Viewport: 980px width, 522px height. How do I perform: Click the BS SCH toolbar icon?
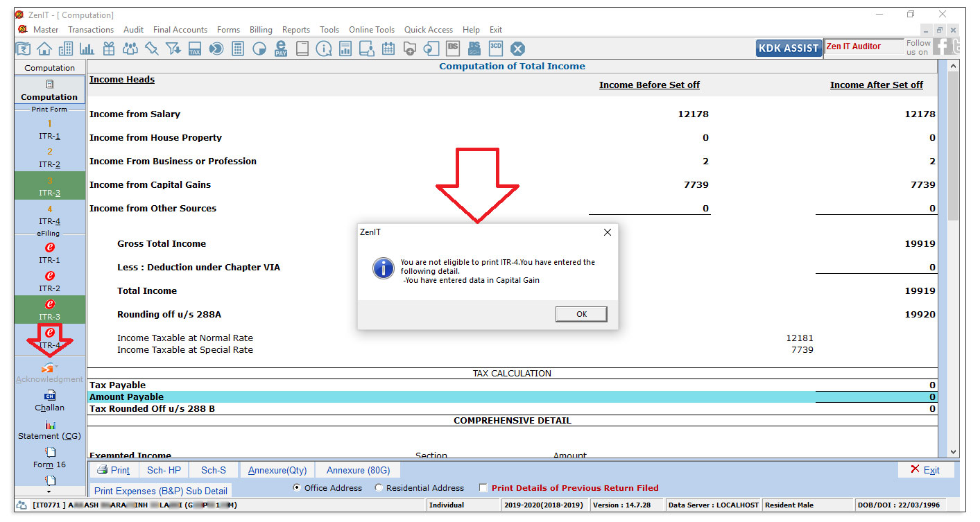(x=474, y=48)
